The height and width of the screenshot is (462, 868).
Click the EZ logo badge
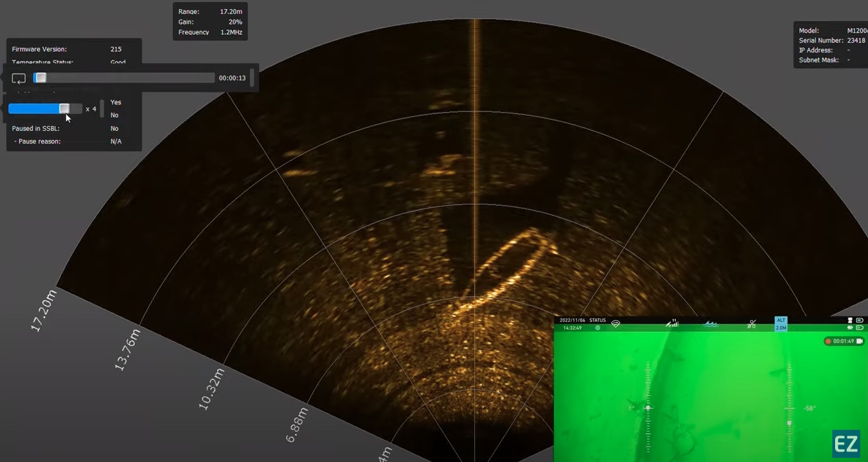(x=846, y=444)
